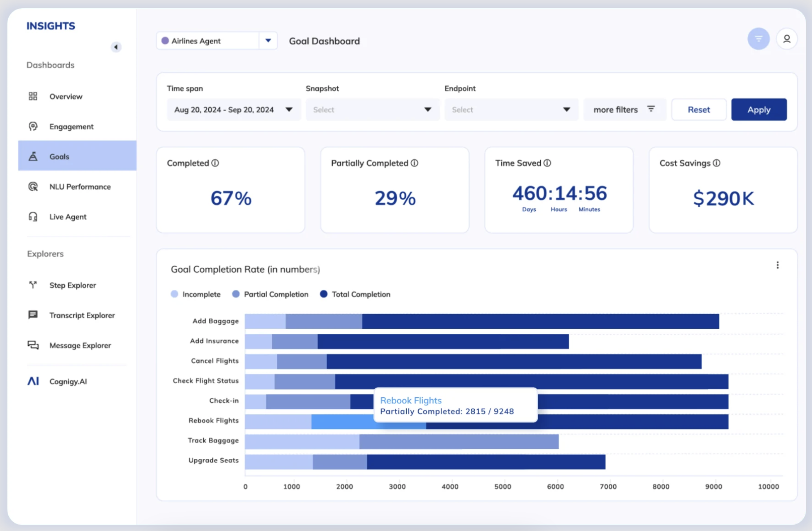Click the 460:14:56 time saved value
The height and width of the screenshot is (531, 812).
pos(560,193)
